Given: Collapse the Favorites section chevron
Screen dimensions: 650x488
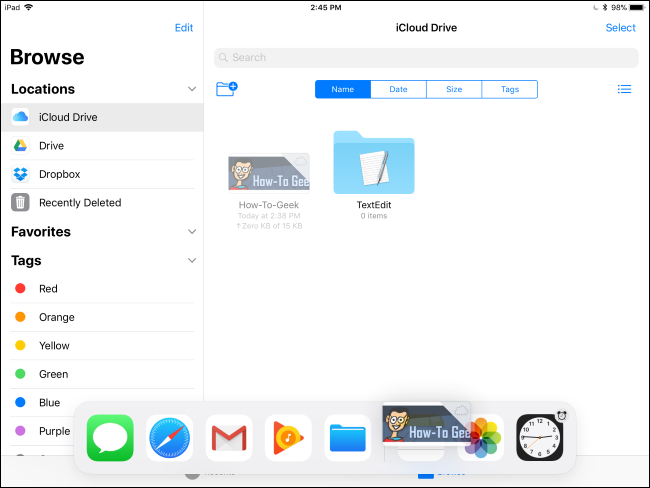Looking at the screenshot, I should pos(192,232).
